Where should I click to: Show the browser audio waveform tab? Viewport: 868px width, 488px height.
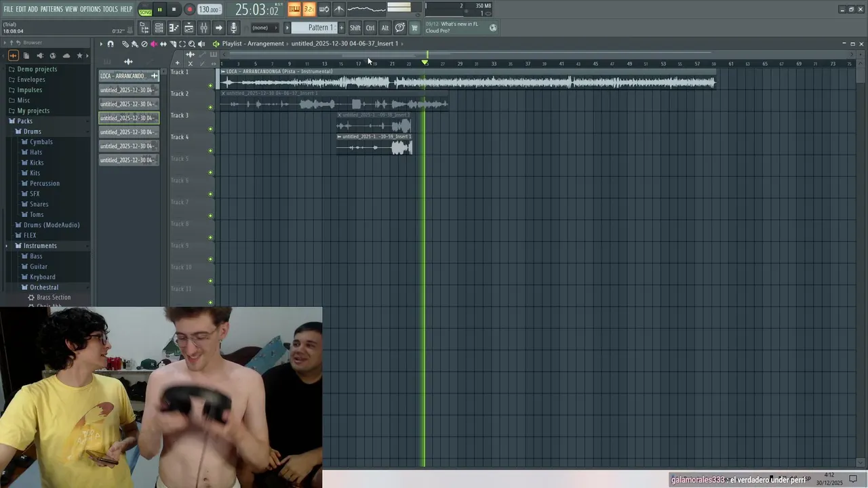13,56
